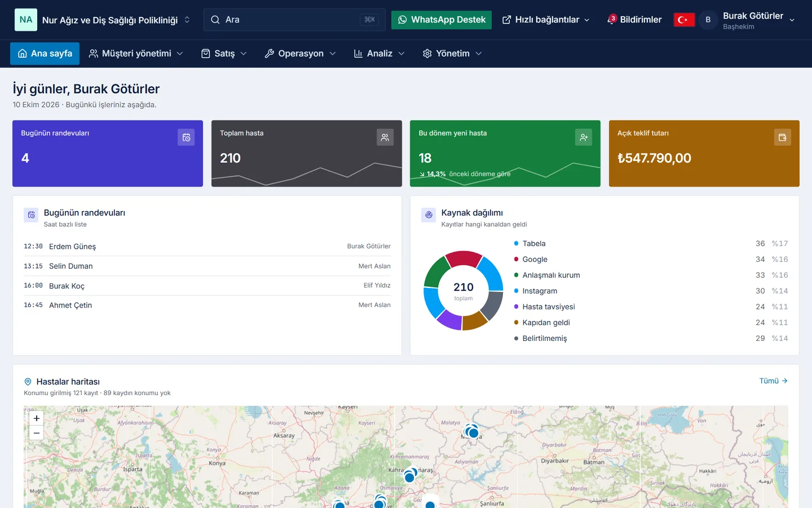Click the Hastalar haritası location pin icon
This screenshot has height=508, width=812.
click(28, 382)
